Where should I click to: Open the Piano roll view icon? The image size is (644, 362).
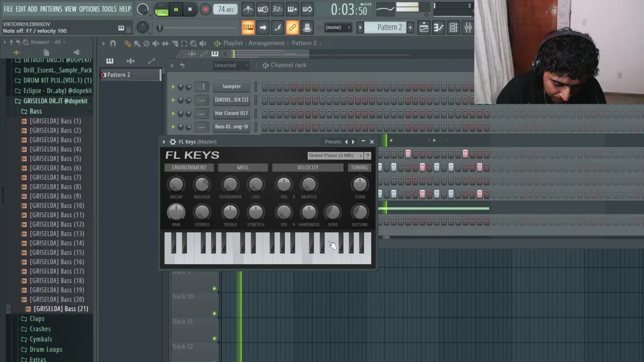438,28
